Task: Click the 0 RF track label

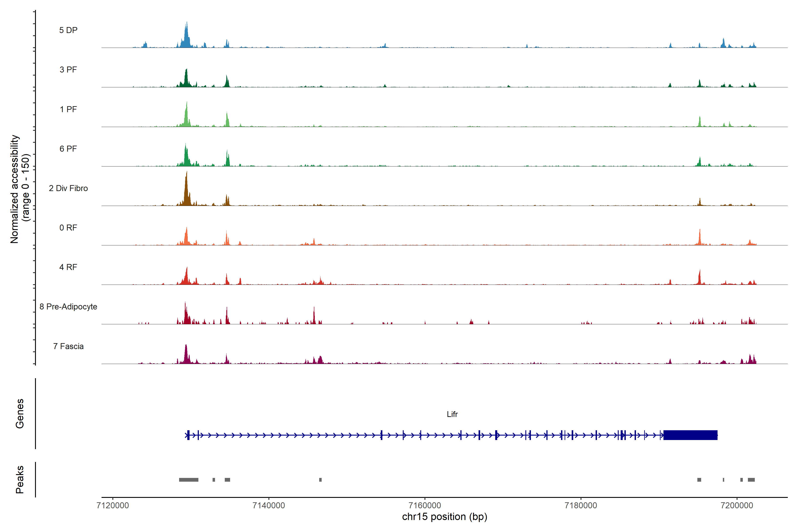Action: 68,228
